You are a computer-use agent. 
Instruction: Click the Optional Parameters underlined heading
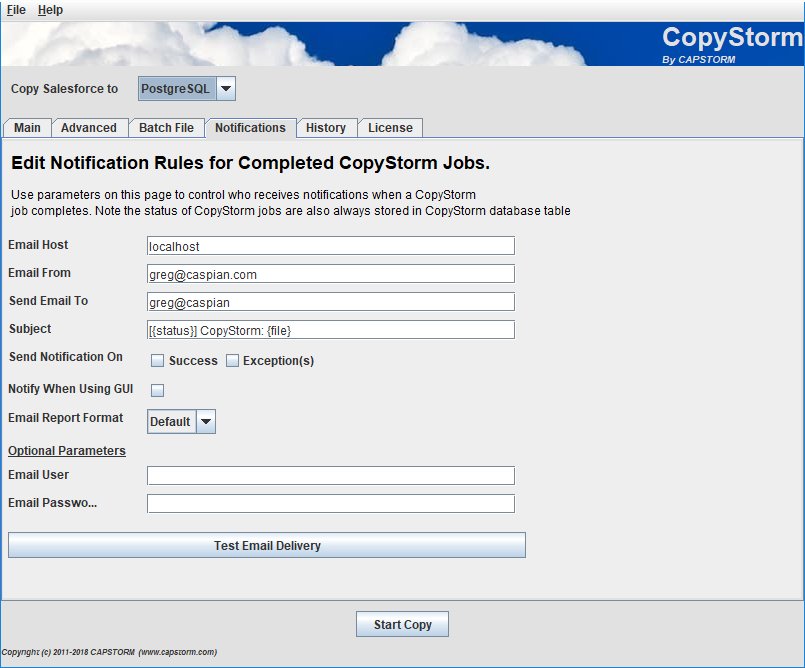tap(67, 451)
